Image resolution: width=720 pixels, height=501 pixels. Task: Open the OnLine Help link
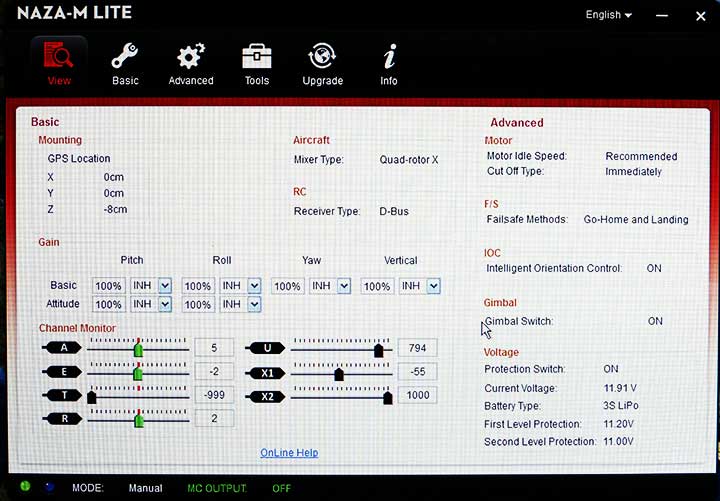[289, 453]
